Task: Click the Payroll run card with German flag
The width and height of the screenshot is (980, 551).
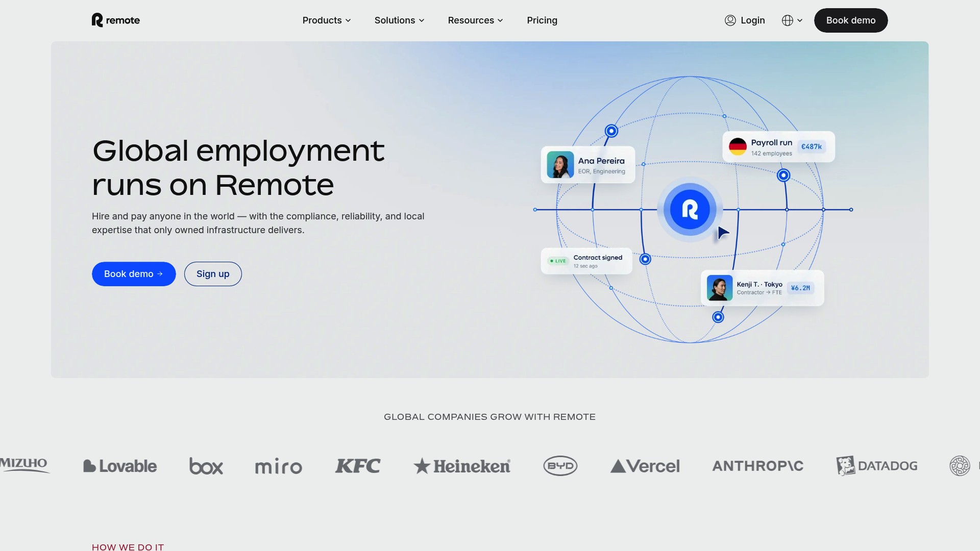Action: pyautogui.click(x=779, y=147)
